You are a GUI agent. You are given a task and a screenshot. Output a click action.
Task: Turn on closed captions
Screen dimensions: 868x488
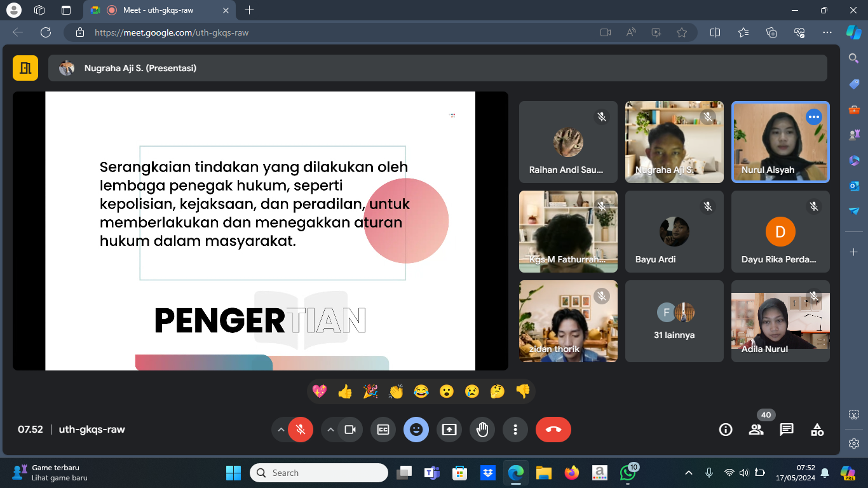pyautogui.click(x=383, y=430)
